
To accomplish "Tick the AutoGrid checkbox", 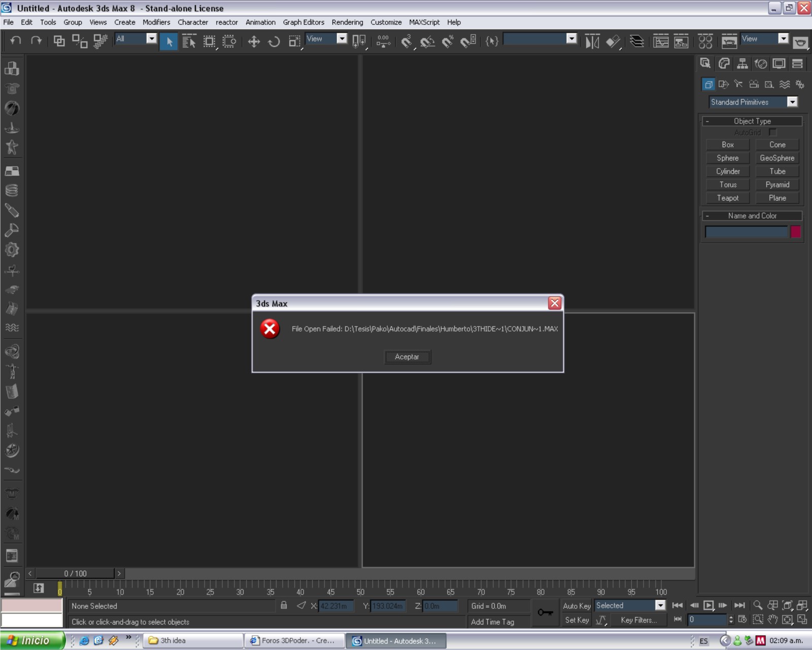I will [772, 133].
